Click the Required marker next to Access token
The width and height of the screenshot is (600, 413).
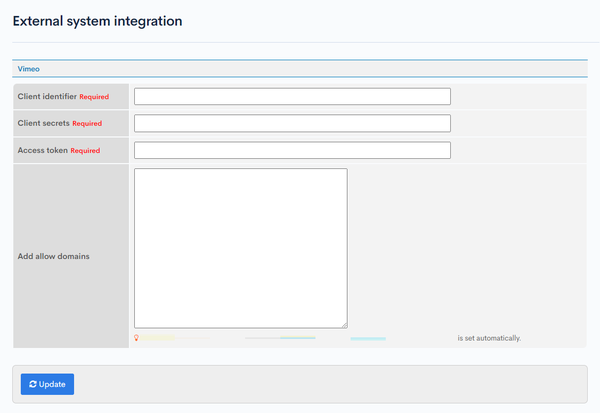click(85, 151)
